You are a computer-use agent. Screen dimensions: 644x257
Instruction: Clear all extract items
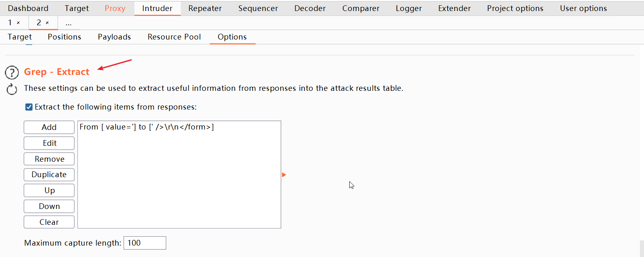coord(49,222)
